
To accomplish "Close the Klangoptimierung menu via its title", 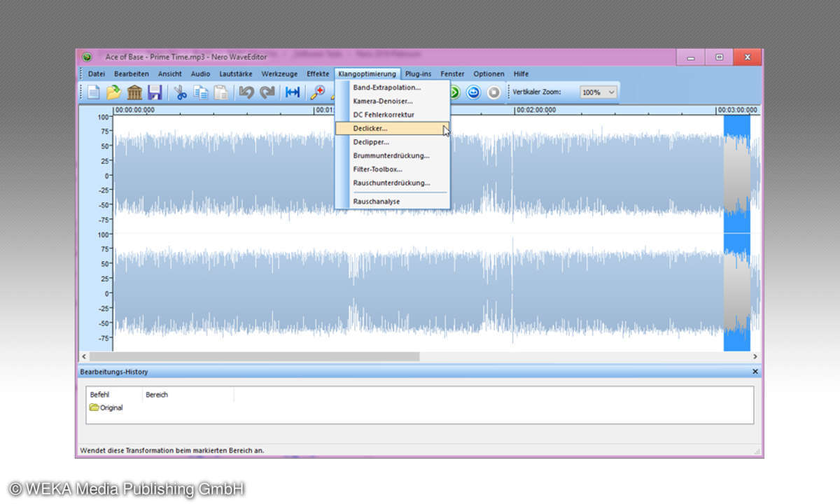I will [367, 73].
